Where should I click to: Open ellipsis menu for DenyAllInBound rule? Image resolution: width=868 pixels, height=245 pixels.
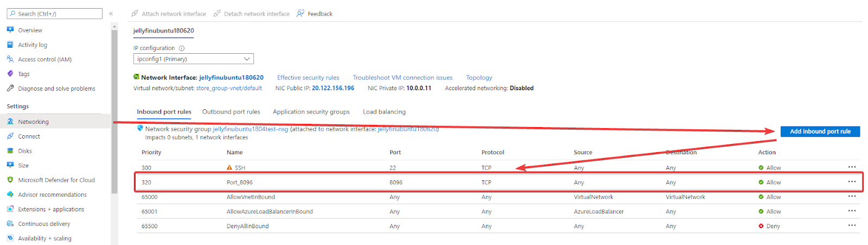(852, 225)
